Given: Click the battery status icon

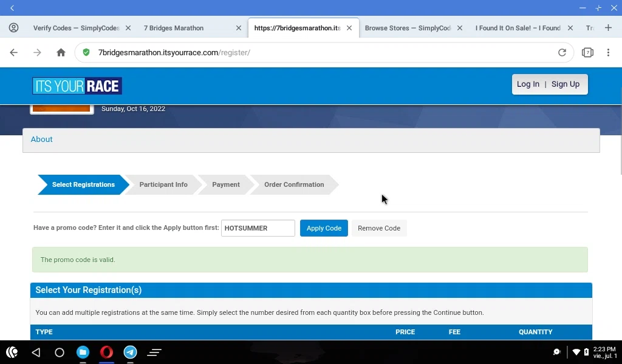Looking at the screenshot, I should pos(586,352).
